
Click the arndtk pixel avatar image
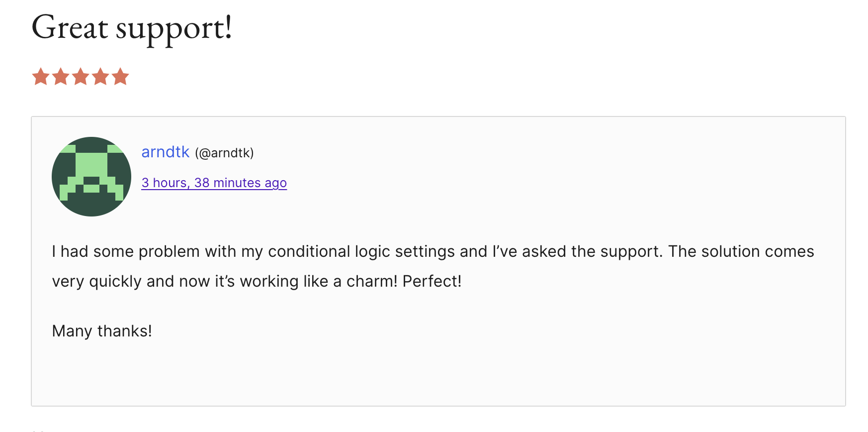coord(91,177)
